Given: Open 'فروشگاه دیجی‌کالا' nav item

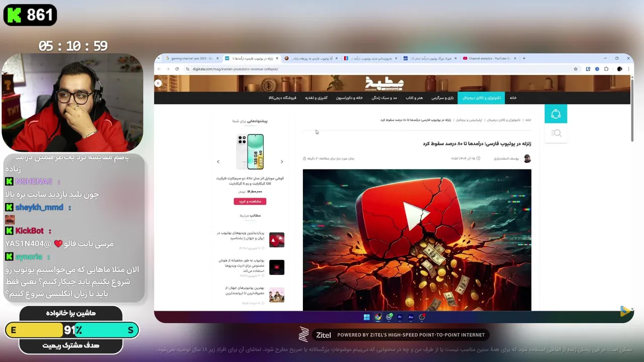Looking at the screenshot, I should [x=282, y=98].
